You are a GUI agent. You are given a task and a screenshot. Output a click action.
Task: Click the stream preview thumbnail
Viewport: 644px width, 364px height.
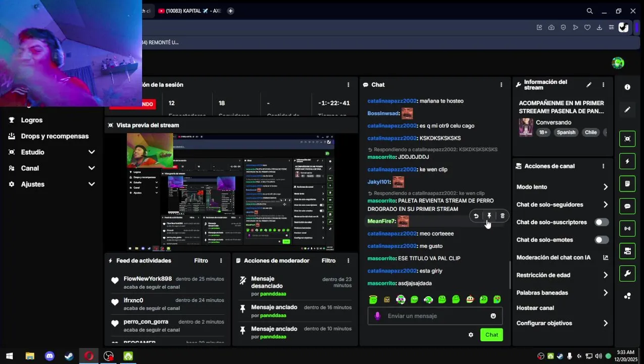pyautogui.click(x=230, y=192)
